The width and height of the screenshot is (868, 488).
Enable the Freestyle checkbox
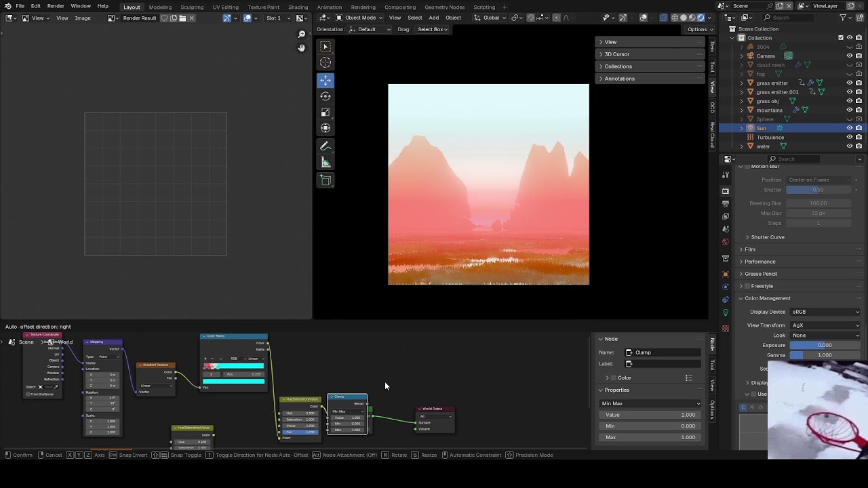747,286
